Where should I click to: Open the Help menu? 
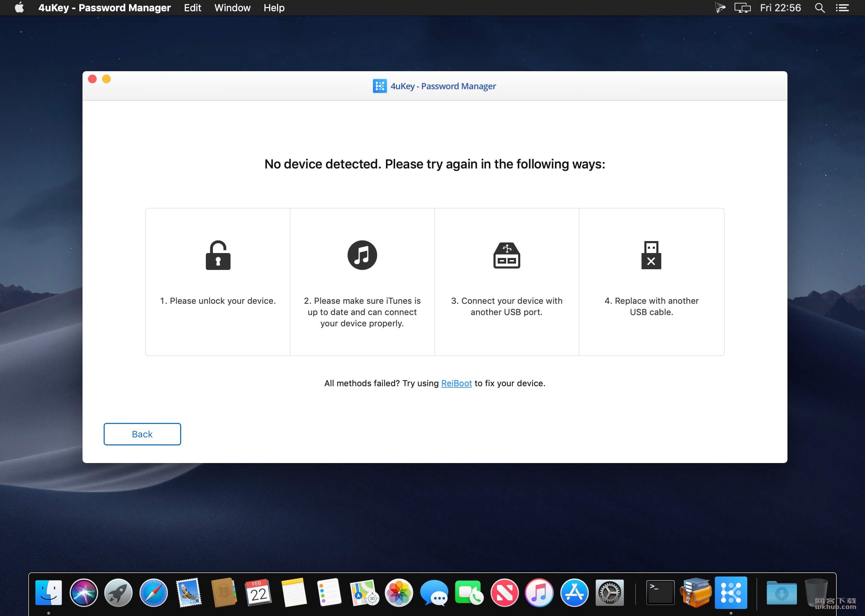pyautogui.click(x=274, y=8)
